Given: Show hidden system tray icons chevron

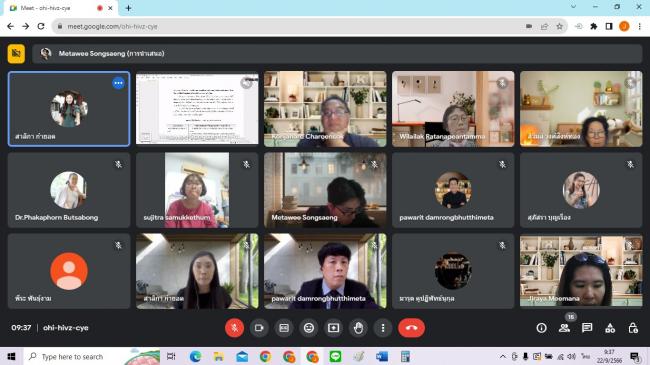Looking at the screenshot, I should tap(502, 356).
